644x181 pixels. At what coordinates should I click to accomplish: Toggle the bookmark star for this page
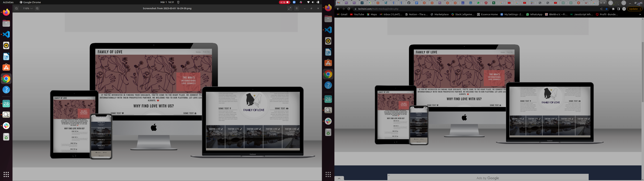606,9
